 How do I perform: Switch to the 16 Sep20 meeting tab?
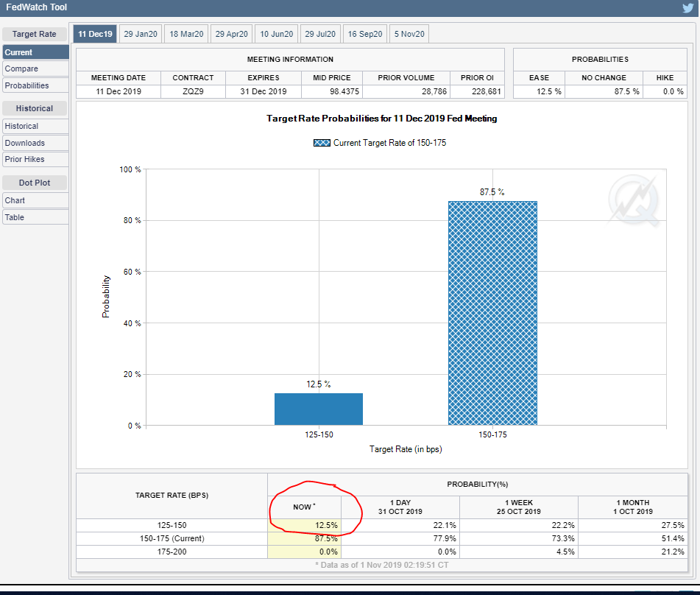(x=365, y=34)
